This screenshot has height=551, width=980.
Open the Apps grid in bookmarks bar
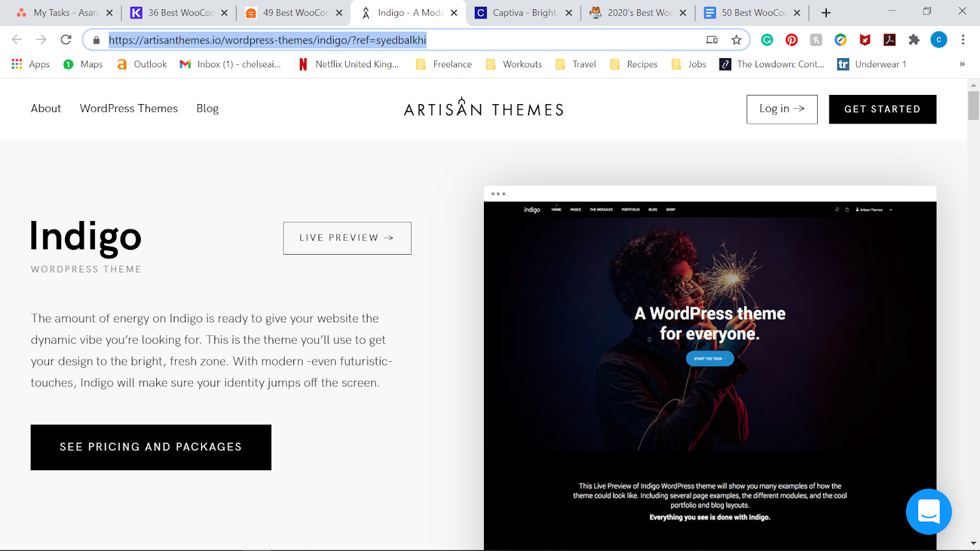(x=31, y=64)
